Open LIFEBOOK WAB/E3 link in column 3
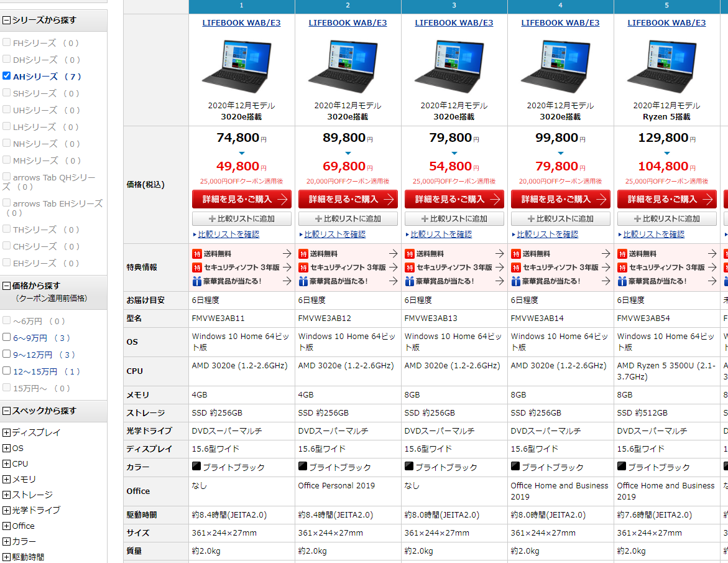Image resolution: width=728 pixels, height=563 pixels. [454, 23]
